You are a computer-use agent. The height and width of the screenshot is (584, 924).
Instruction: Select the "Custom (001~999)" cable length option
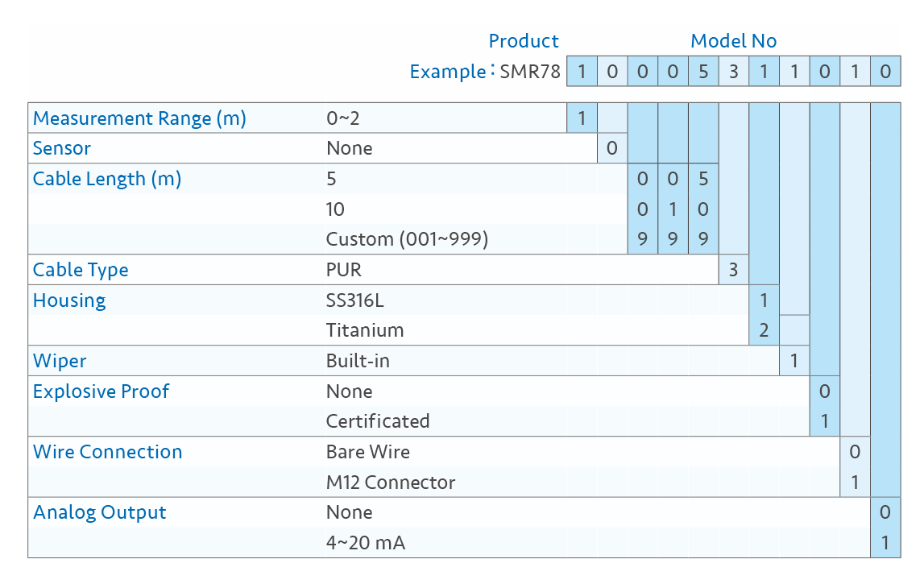[x=407, y=239]
